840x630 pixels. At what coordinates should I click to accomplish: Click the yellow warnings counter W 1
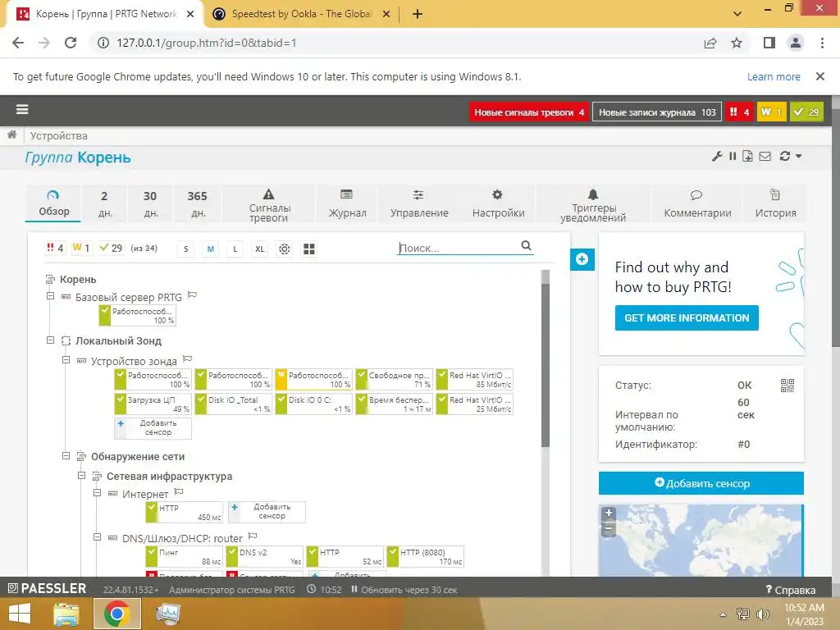pos(771,112)
